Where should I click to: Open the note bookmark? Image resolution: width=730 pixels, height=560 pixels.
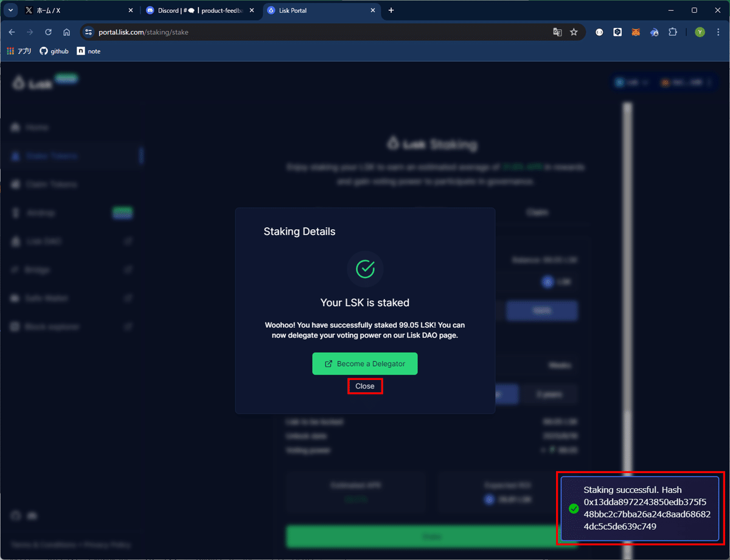pos(89,52)
